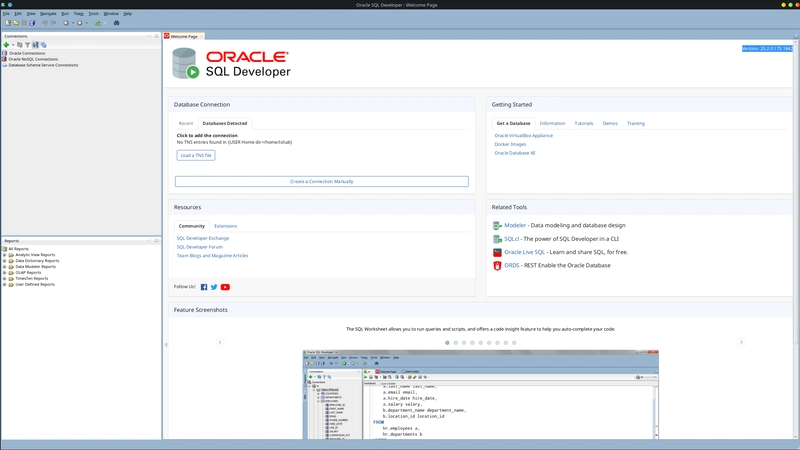Expand the Data Modeler Reports node

5,266
